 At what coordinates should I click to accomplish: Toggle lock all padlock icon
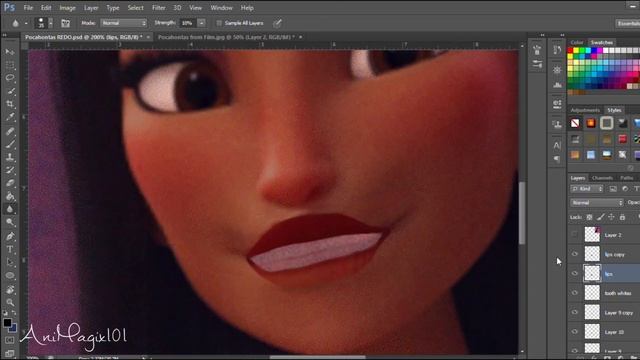(x=622, y=217)
